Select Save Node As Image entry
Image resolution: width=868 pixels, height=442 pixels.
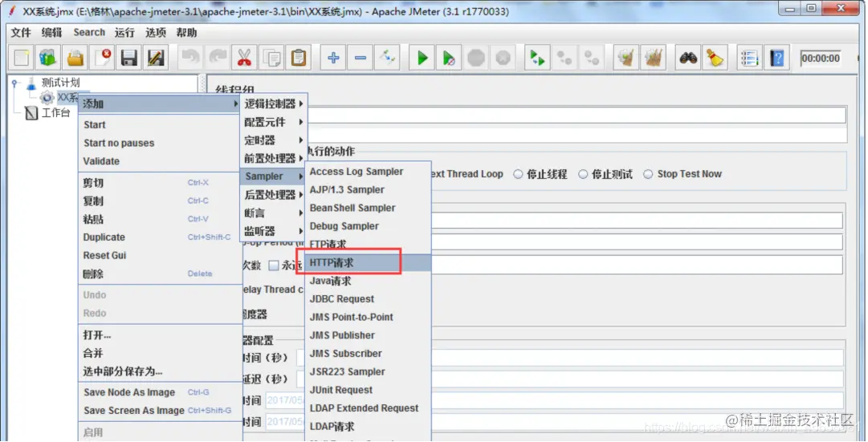159,392
